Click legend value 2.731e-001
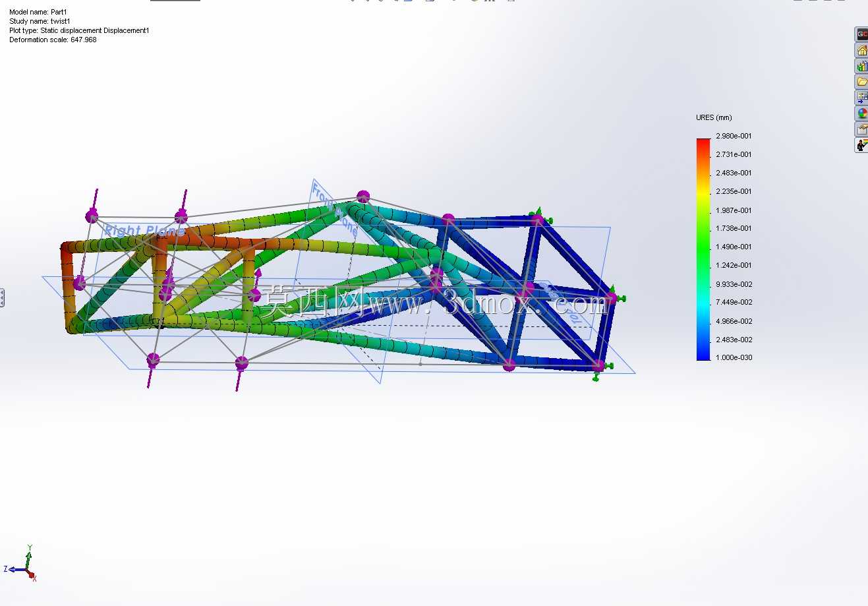The width and height of the screenshot is (868, 606). (x=734, y=154)
